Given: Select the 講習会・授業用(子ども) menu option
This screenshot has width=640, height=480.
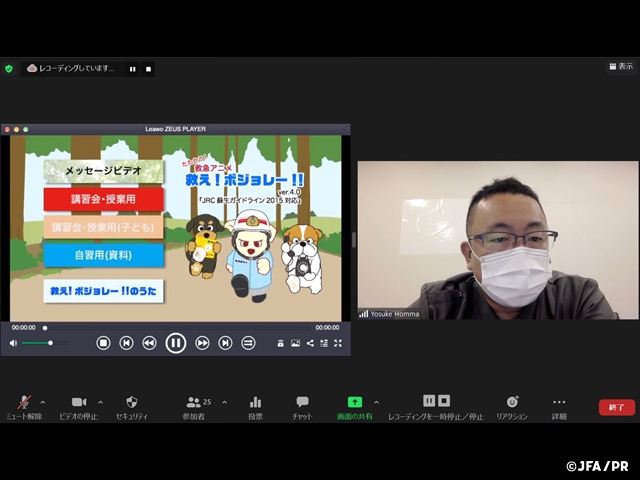Looking at the screenshot, I should 104,227.
